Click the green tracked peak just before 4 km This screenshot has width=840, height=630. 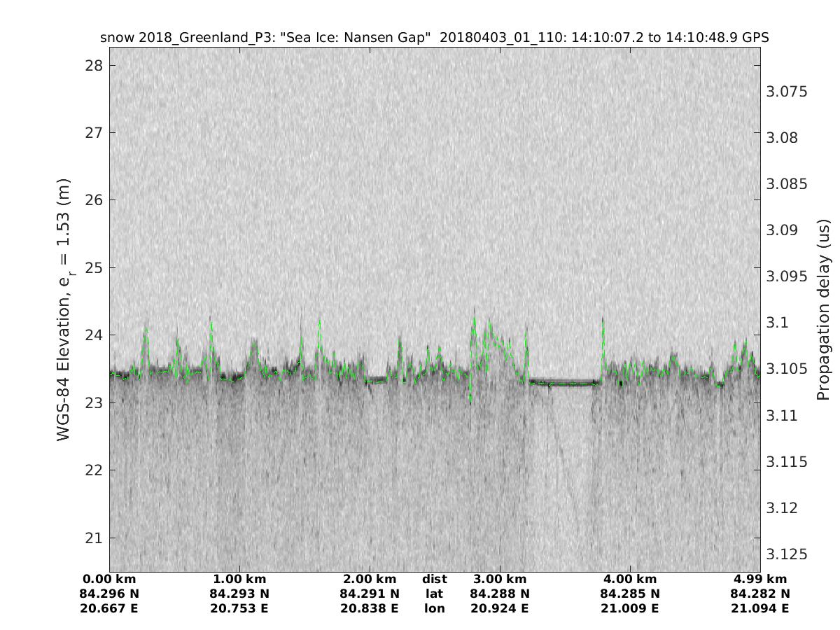tap(602, 322)
